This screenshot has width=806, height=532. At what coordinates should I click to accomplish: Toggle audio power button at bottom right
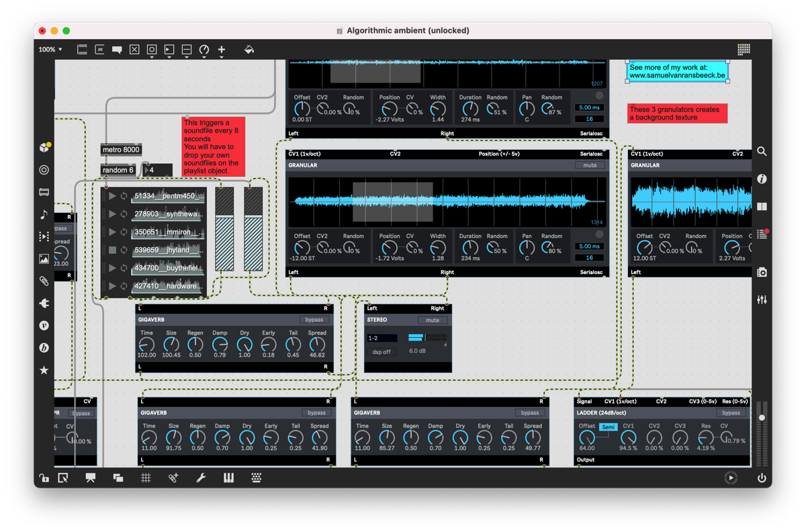click(x=762, y=478)
